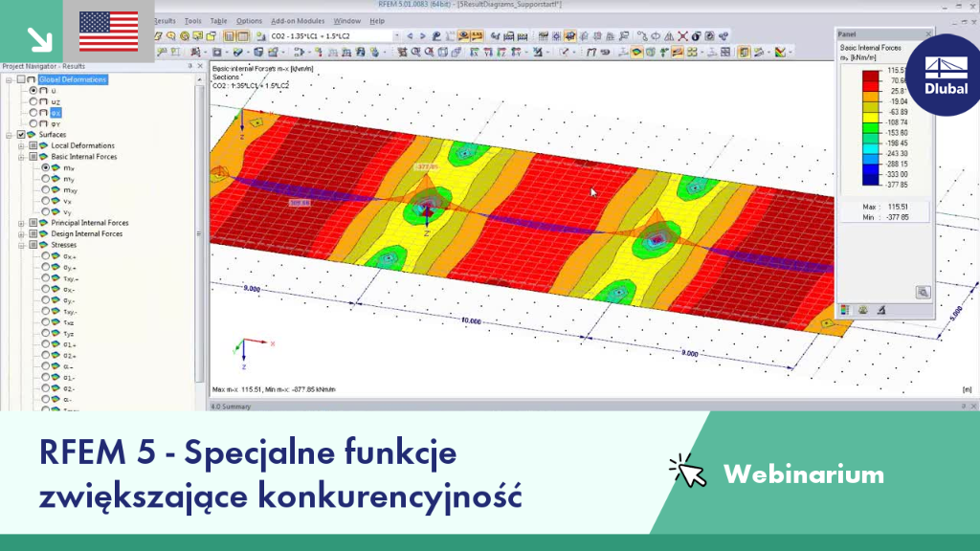Click the Local Deformations tree item
This screenshot has width=980, height=551.
82,145
